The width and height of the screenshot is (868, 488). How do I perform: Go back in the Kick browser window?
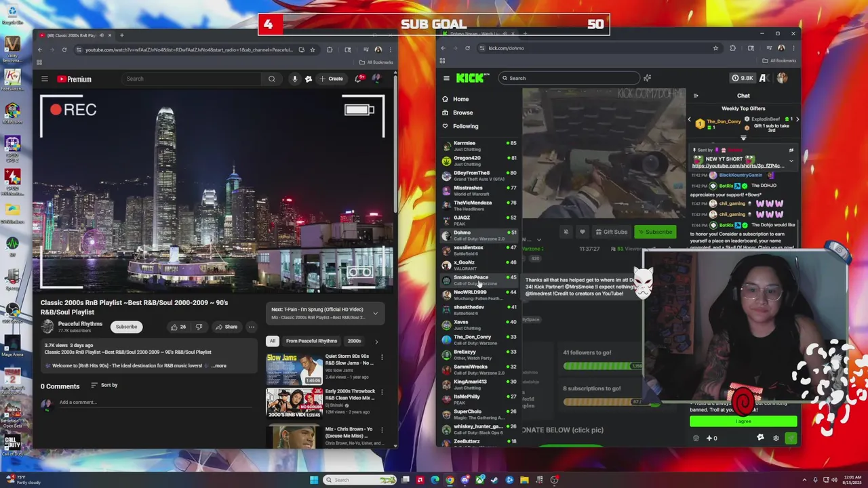(443, 48)
